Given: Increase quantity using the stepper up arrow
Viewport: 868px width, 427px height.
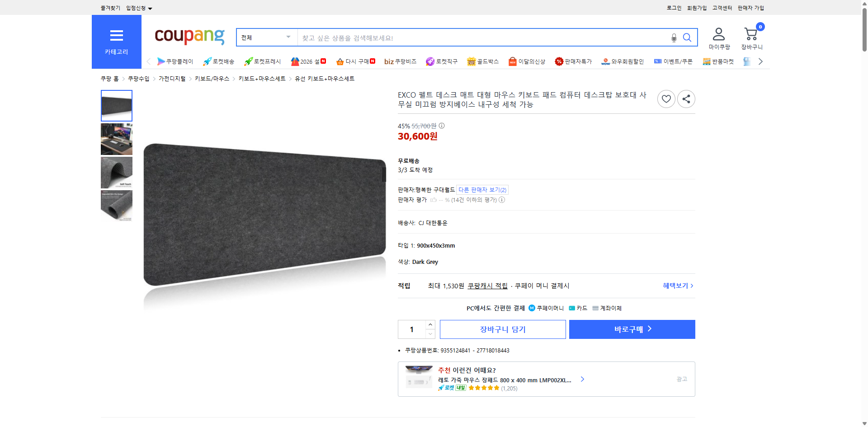Looking at the screenshot, I should pyautogui.click(x=430, y=324).
